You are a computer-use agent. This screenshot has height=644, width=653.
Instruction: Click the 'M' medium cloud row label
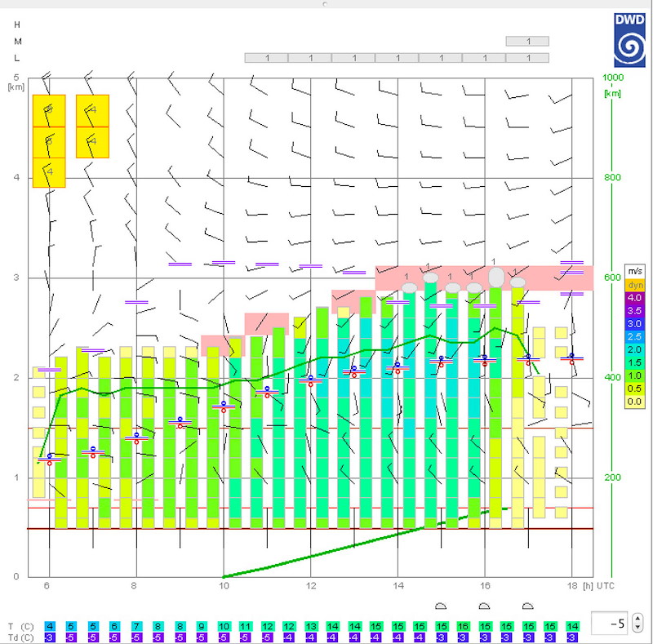pos(17,42)
